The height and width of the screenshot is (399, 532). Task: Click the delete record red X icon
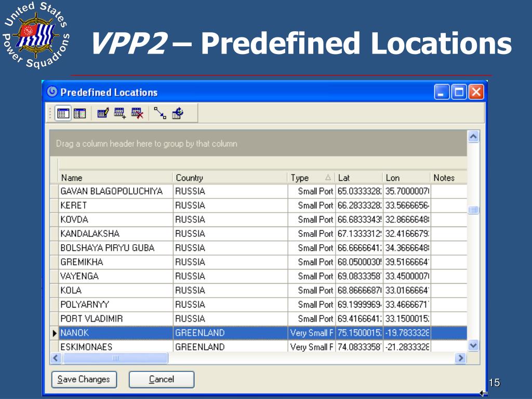[137, 113]
